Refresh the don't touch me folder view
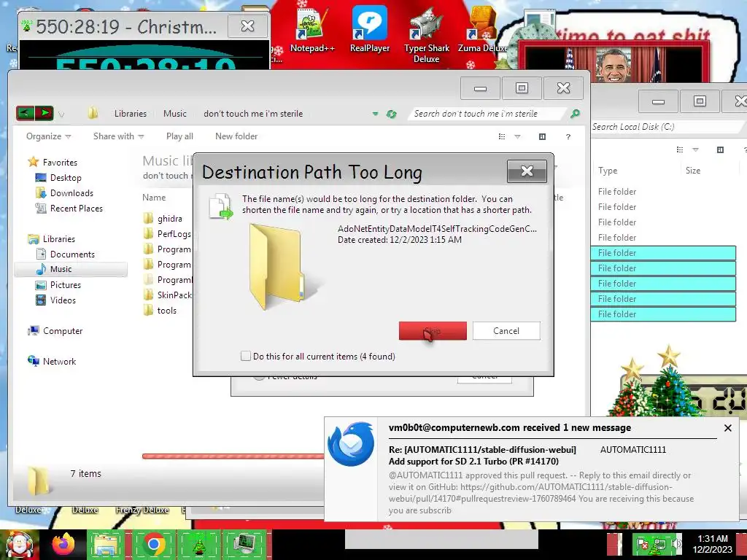 pyautogui.click(x=392, y=114)
